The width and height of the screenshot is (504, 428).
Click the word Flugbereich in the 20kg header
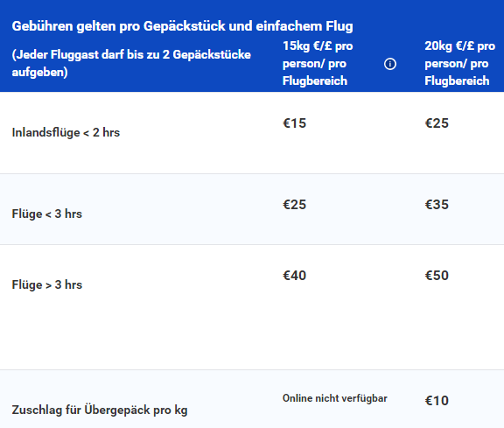tap(457, 81)
